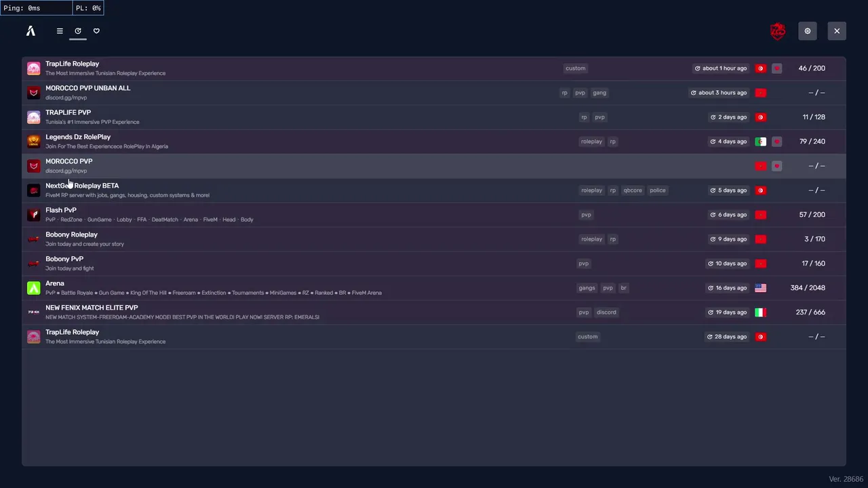Click the '16 days ago' timestamp
This screenshot has width=868, height=488.
pyautogui.click(x=728, y=288)
